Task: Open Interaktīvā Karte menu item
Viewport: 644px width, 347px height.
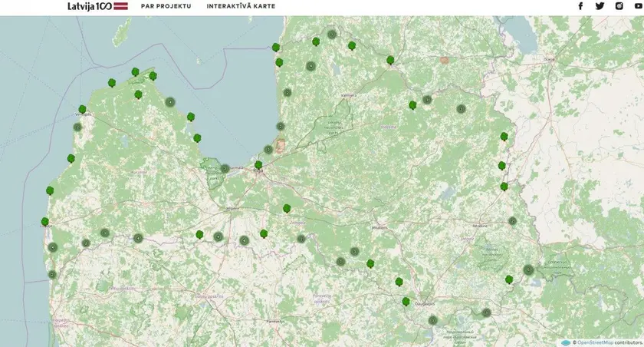Action: 241,6
